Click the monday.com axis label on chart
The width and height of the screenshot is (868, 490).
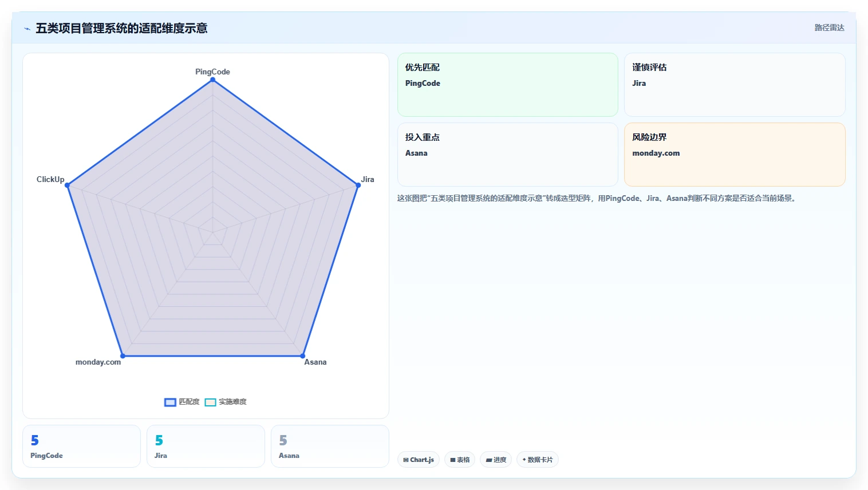[x=98, y=362]
